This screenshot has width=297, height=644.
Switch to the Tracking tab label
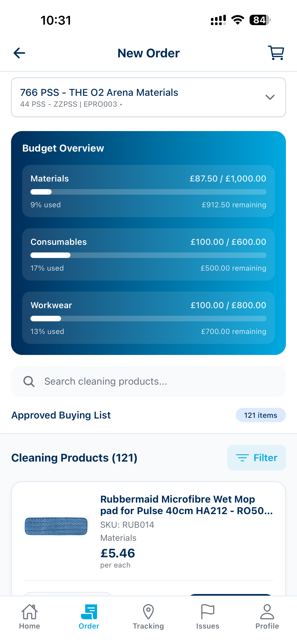click(x=148, y=626)
